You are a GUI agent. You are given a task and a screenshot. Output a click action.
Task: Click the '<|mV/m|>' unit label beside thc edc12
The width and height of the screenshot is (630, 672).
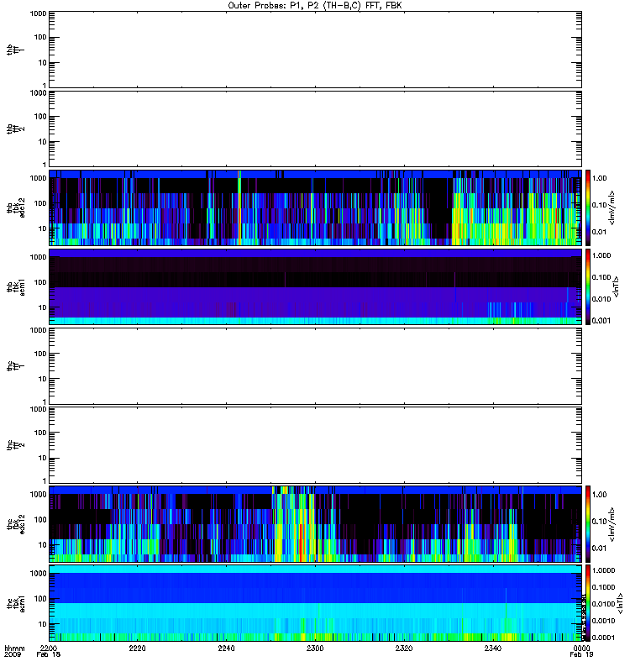click(612, 524)
